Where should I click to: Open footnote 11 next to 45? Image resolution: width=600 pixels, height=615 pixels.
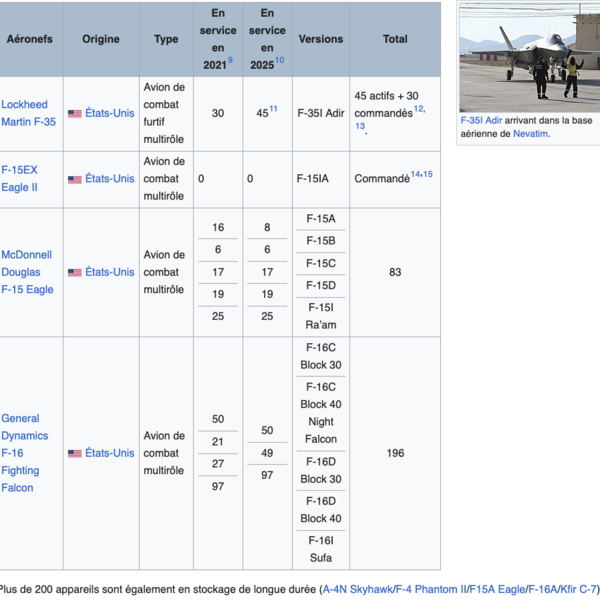273,109
